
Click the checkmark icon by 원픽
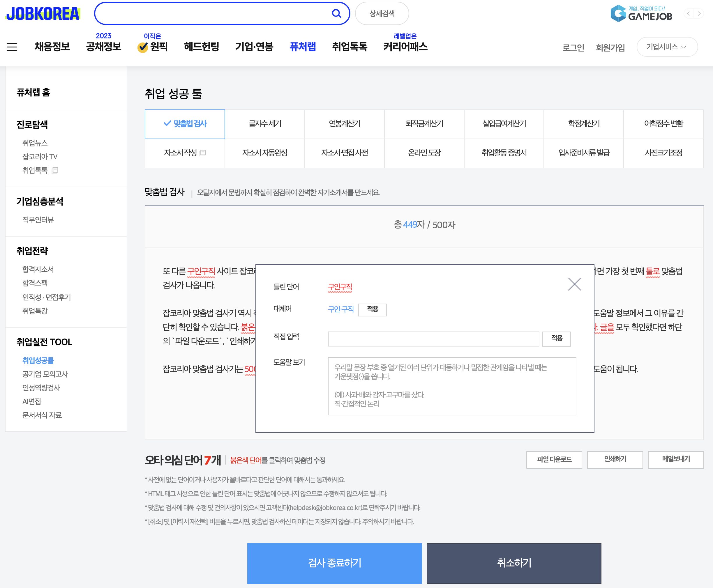coord(143,47)
